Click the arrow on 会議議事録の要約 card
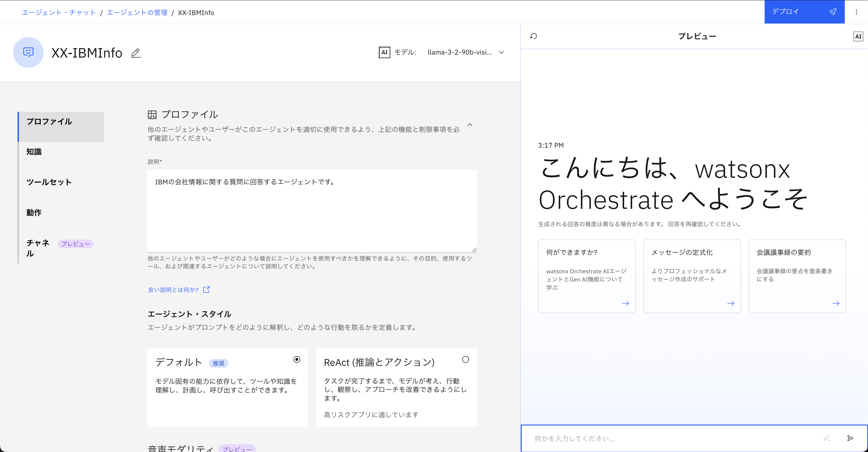868x452 pixels. pyautogui.click(x=836, y=303)
